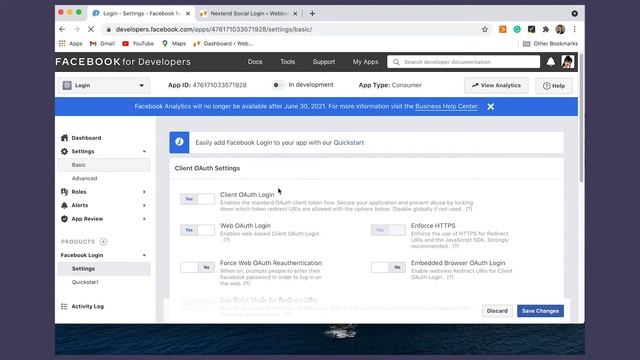Image resolution: width=640 pixels, height=360 pixels.
Task: Open the black checkmark extension icon
Action: click(x=531, y=29)
